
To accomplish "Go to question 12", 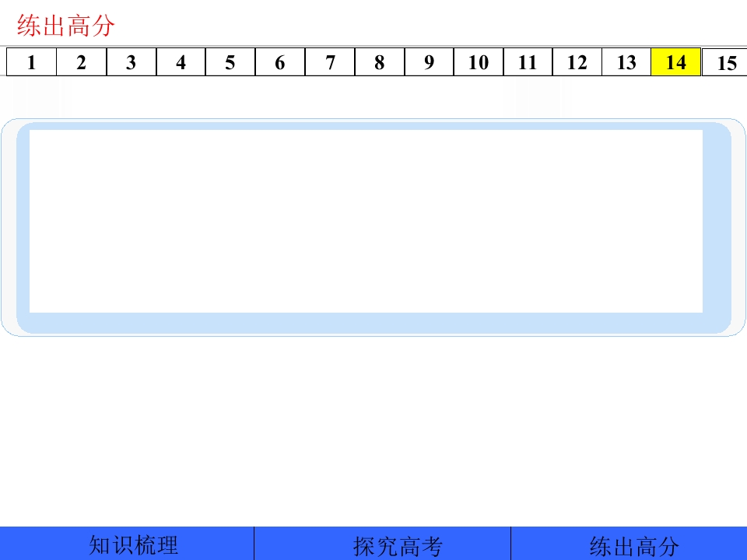I will [x=577, y=62].
